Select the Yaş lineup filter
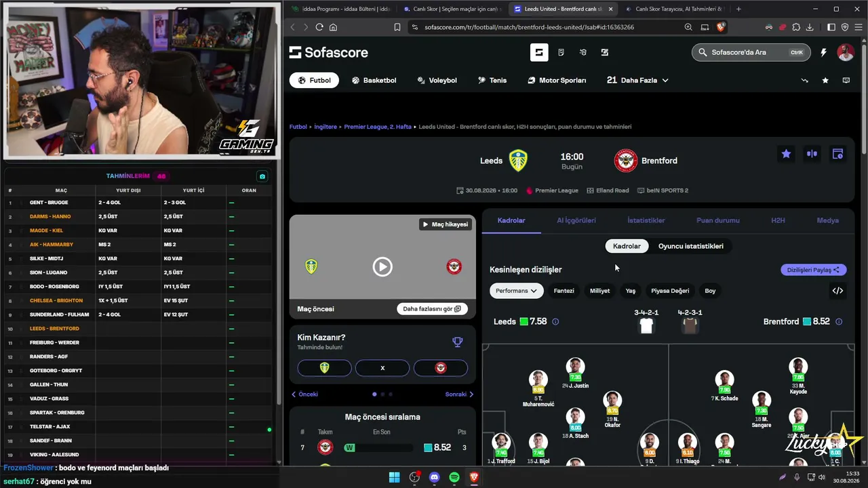Image resolution: width=868 pixels, height=488 pixels. [x=631, y=291]
